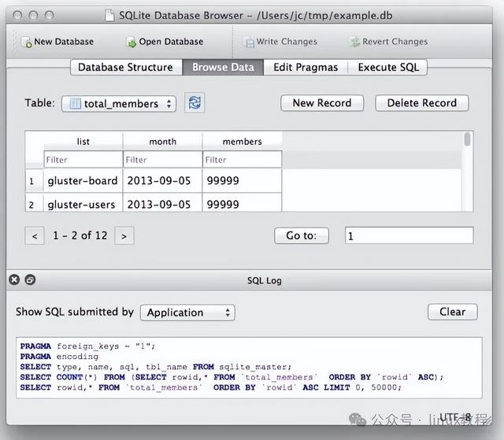Click the New Record button
The height and width of the screenshot is (440, 504).
[x=322, y=103]
